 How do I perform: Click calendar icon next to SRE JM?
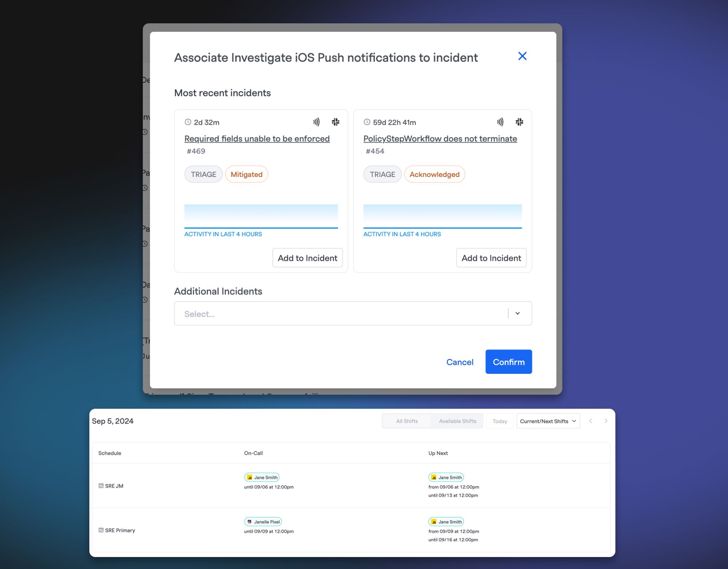click(x=101, y=486)
